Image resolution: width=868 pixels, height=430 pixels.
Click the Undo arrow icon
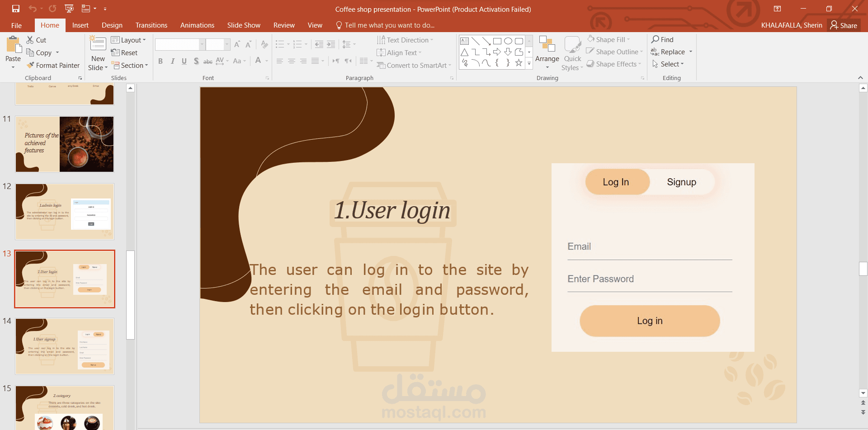[x=32, y=9]
